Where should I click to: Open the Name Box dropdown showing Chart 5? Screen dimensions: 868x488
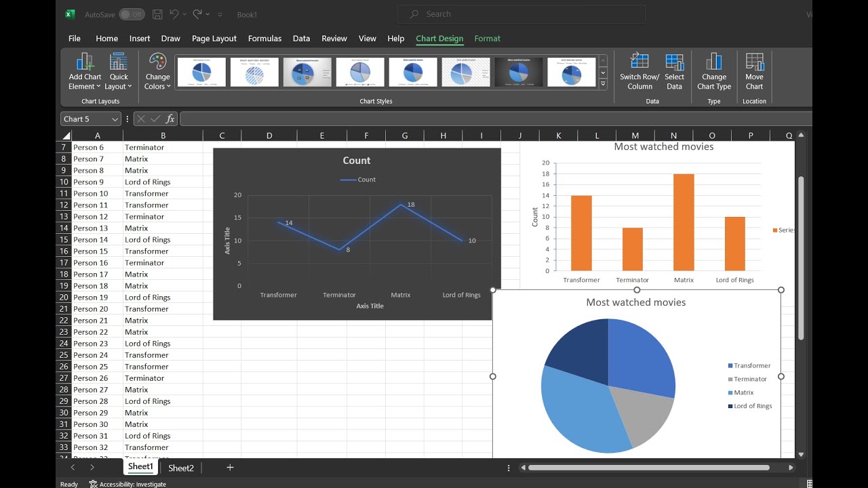[x=115, y=119]
